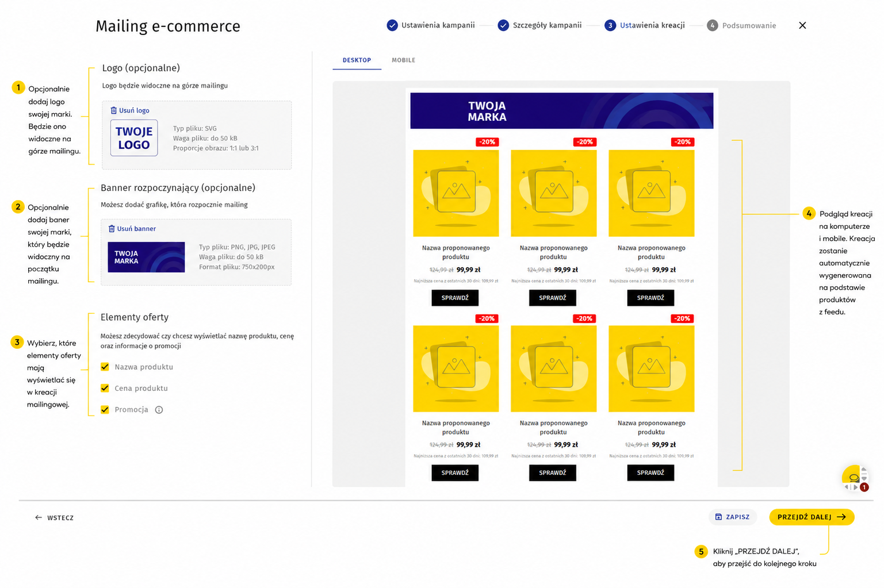Disable the Promocja checkbox
The image size is (884, 588).
(105, 410)
